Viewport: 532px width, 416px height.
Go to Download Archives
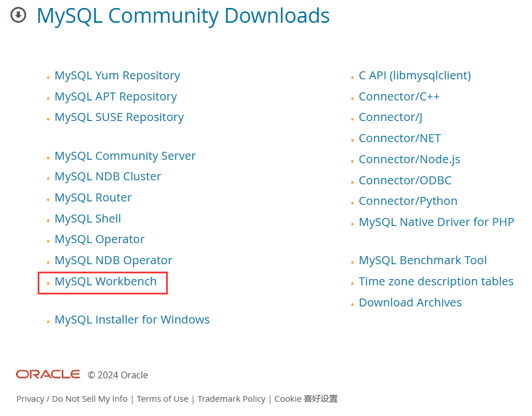point(410,302)
